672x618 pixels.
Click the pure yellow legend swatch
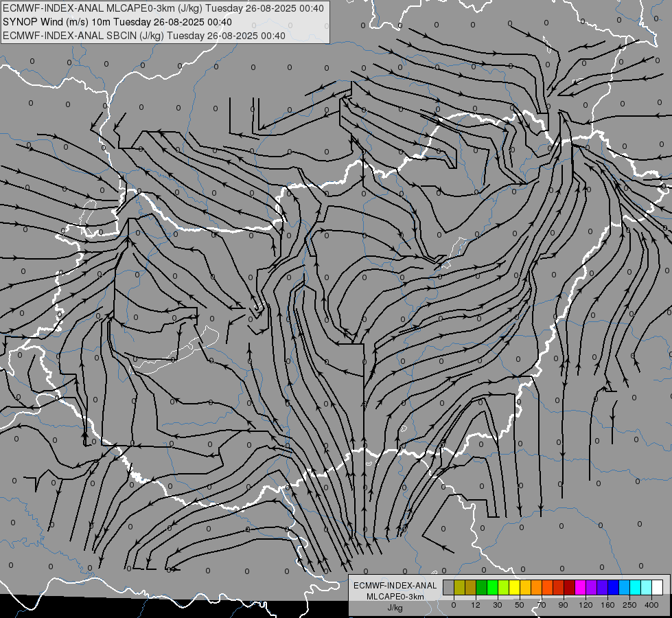pyautogui.click(x=514, y=587)
